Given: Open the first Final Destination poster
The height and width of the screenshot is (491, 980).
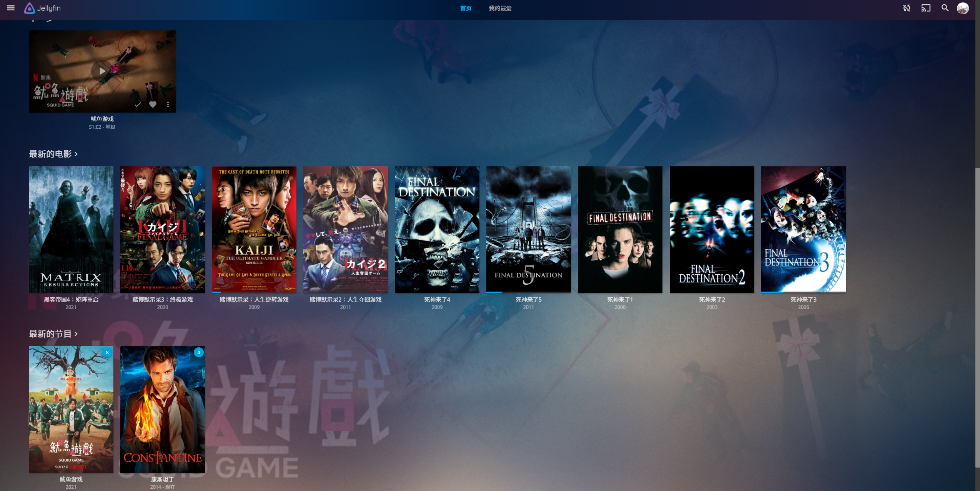Looking at the screenshot, I should click(620, 229).
